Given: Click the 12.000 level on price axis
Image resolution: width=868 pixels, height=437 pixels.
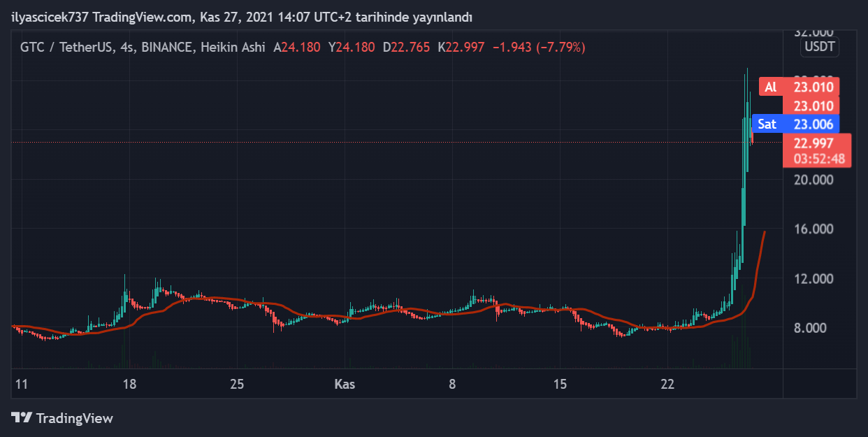Looking at the screenshot, I should (814, 279).
